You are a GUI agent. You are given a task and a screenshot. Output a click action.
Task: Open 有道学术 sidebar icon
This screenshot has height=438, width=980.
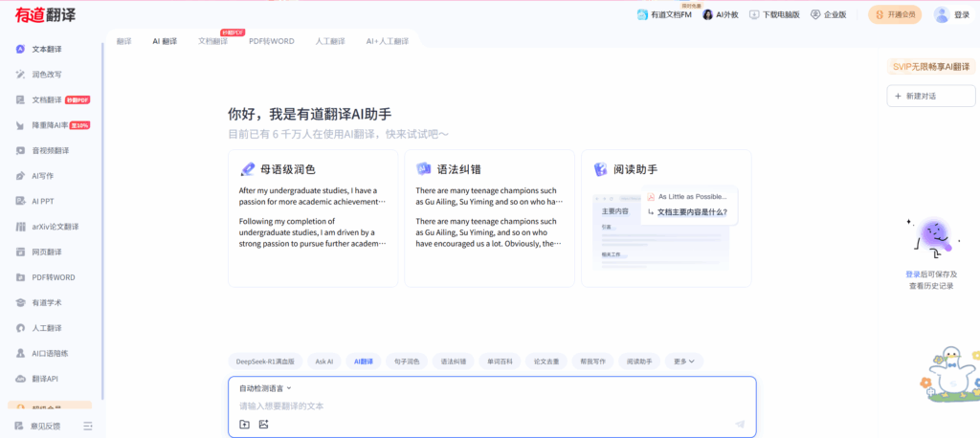21,302
